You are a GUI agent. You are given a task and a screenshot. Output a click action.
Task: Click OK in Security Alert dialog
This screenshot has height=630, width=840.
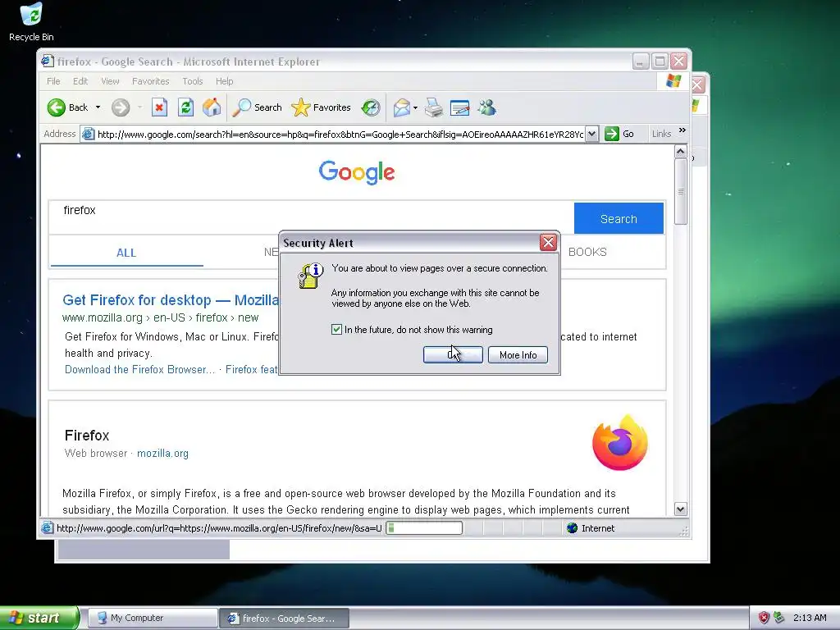pos(453,354)
